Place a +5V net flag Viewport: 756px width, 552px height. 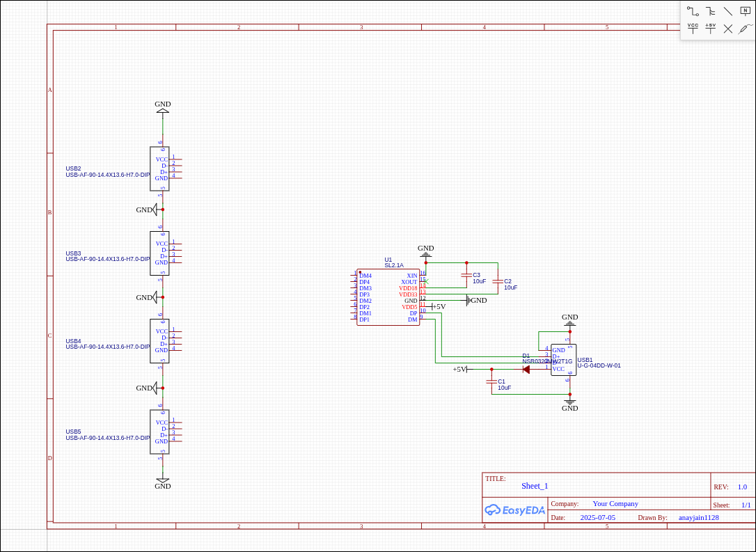pyautogui.click(x=710, y=29)
